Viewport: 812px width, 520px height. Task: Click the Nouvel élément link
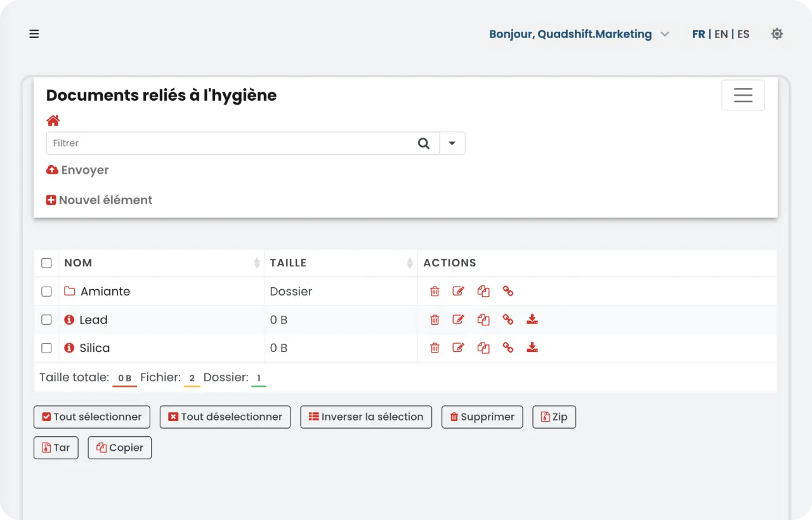coord(100,200)
